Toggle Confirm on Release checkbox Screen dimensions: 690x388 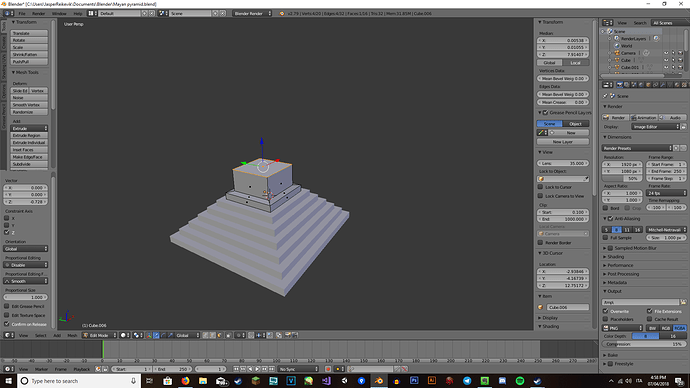(7, 324)
